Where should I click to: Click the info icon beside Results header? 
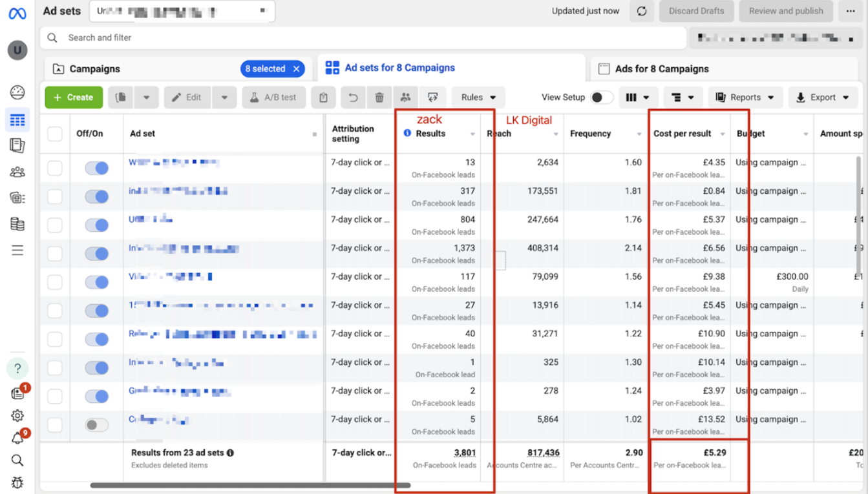click(x=407, y=133)
